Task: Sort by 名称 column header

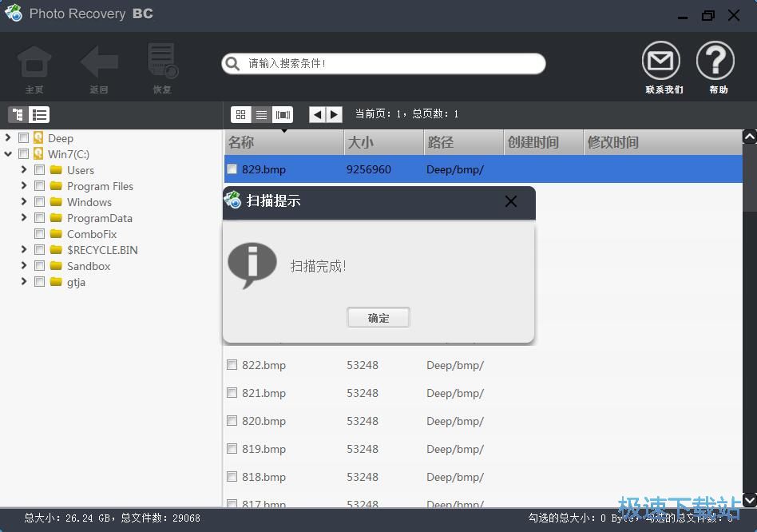Action: coord(284,142)
